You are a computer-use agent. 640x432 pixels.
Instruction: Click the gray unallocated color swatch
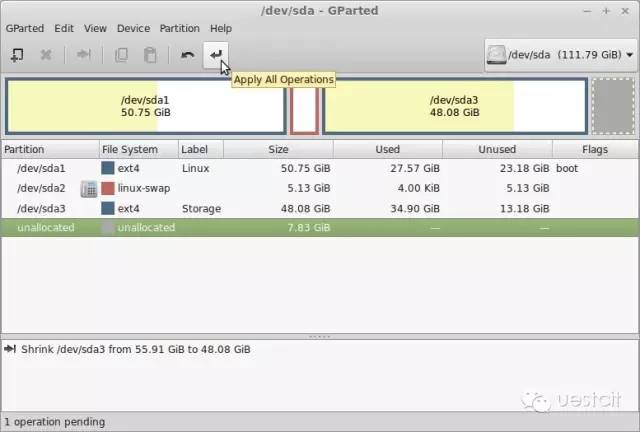(108, 227)
